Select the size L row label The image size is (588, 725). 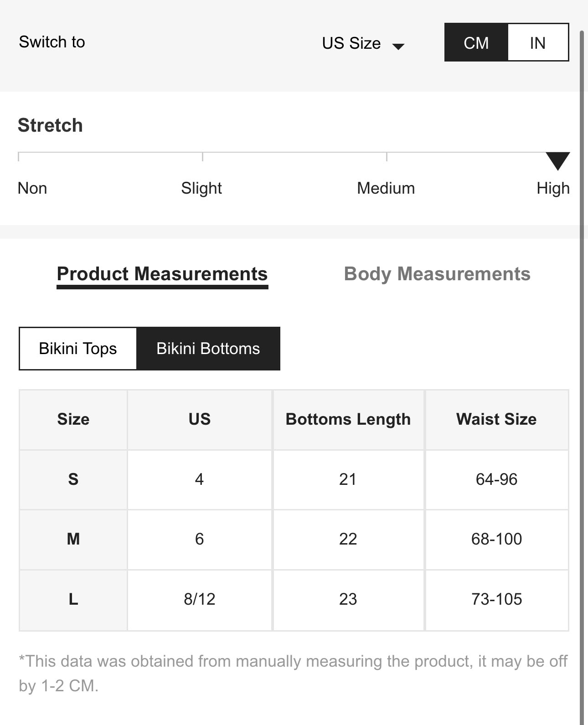[x=73, y=599]
